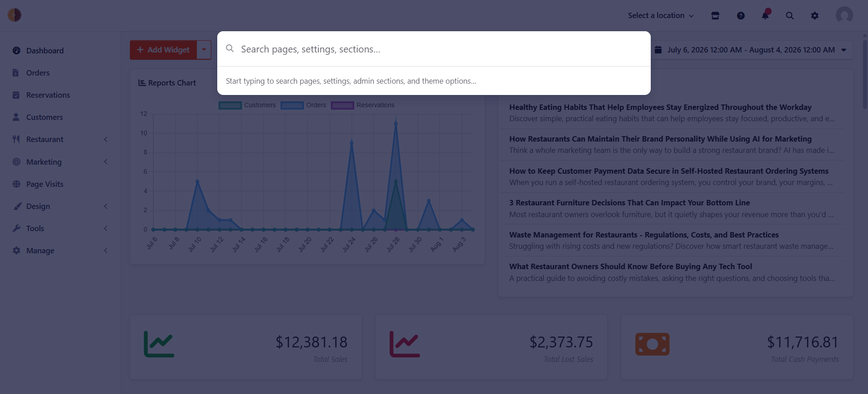Image resolution: width=868 pixels, height=394 pixels.
Task: Click the $2,373.75 Total Lost Sales value
Action: tap(561, 342)
